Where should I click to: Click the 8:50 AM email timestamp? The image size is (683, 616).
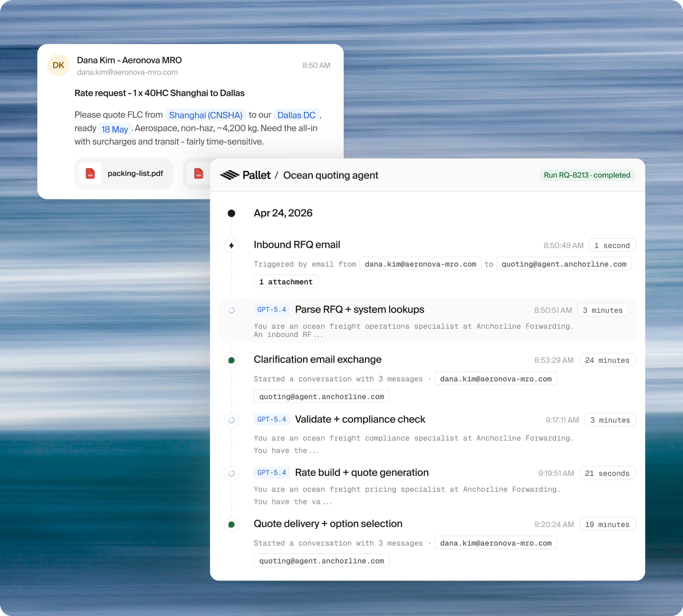pos(316,65)
